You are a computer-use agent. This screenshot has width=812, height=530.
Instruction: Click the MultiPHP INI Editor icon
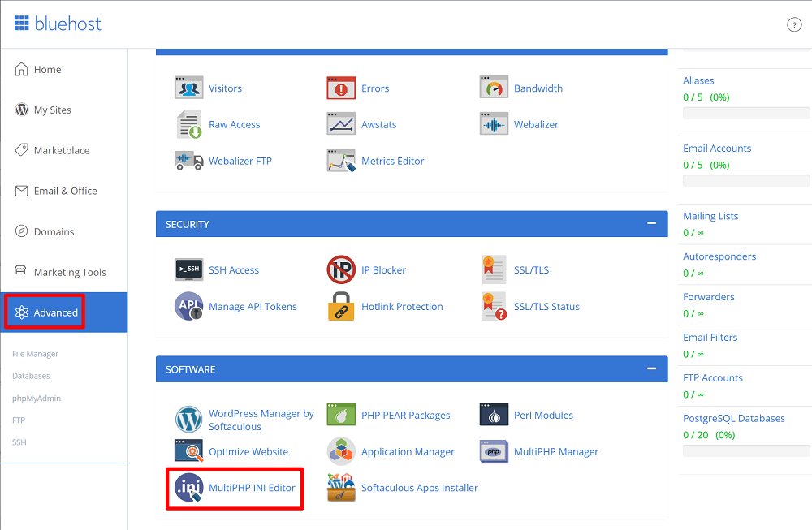[188, 488]
